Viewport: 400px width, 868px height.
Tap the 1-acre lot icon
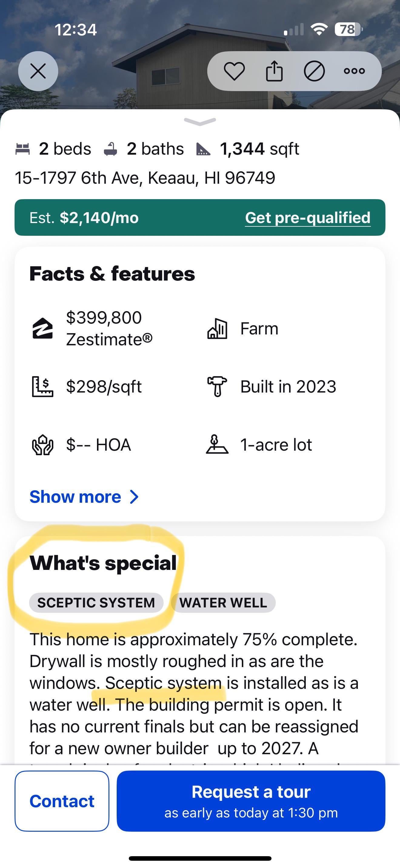pyautogui.click(x=217, y=445)
